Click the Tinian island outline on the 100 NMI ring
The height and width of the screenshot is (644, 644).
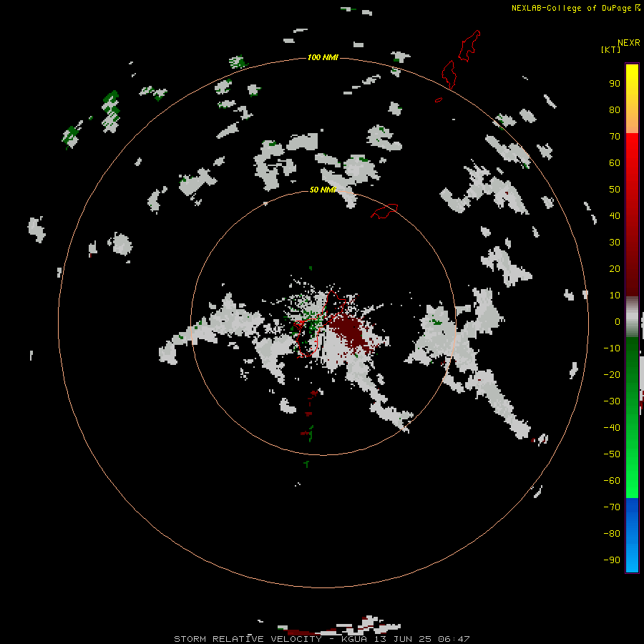click(x=449, y=74)
